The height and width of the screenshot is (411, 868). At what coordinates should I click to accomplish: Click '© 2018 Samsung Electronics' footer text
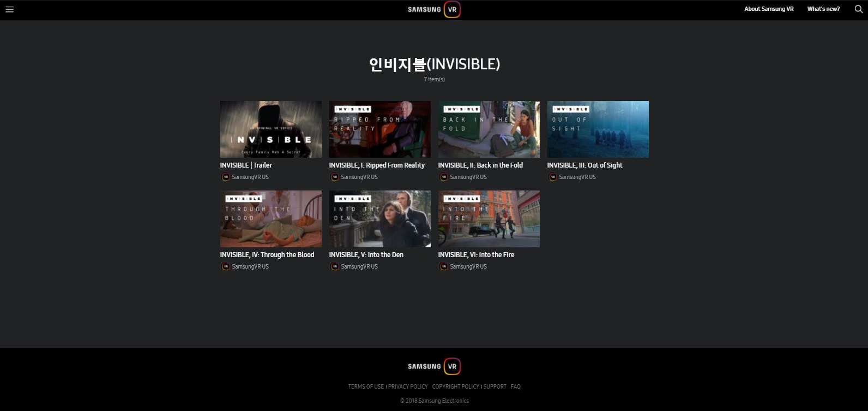click(x=435, y=401)
